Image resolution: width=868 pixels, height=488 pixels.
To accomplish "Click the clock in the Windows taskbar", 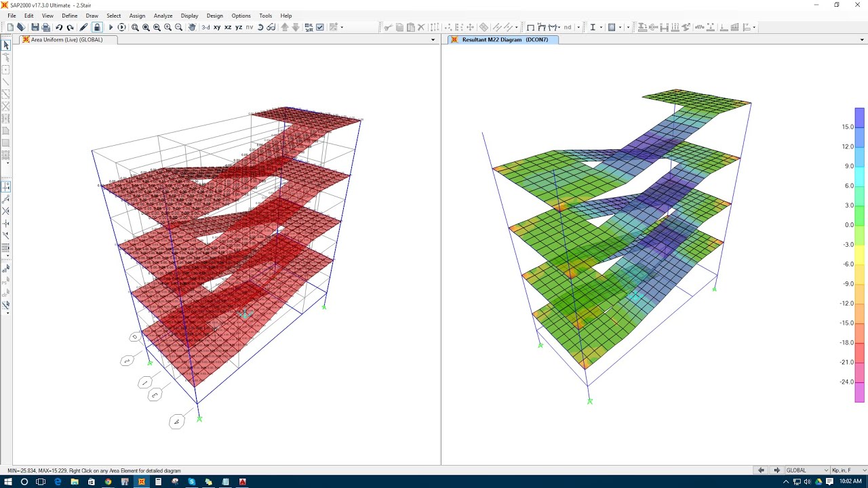I will coord(852,481).
